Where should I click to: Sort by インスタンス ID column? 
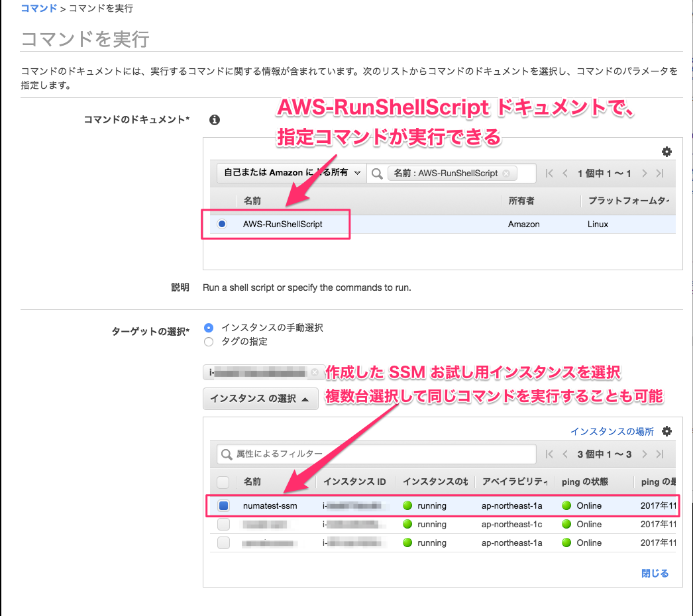(354, 482)
